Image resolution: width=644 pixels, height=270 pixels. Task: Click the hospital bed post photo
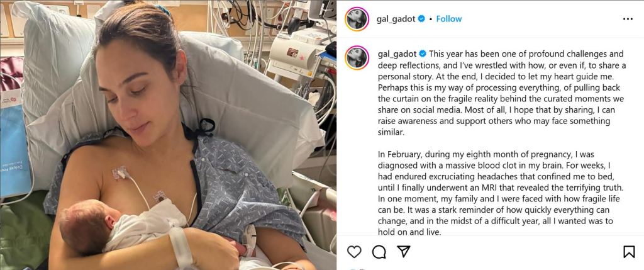click(168, 135)
